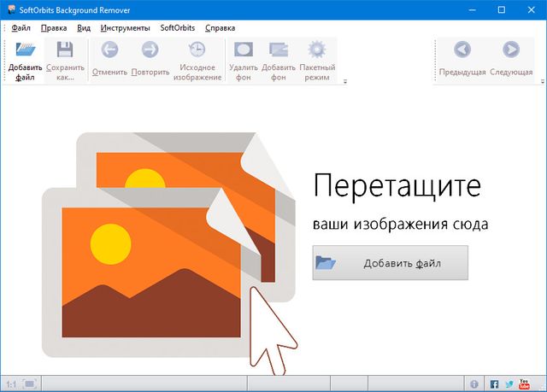Screen dimensions: 547x392
Task: Expand the main toolbar overflow arrow
Action: (x=344, y=82)
